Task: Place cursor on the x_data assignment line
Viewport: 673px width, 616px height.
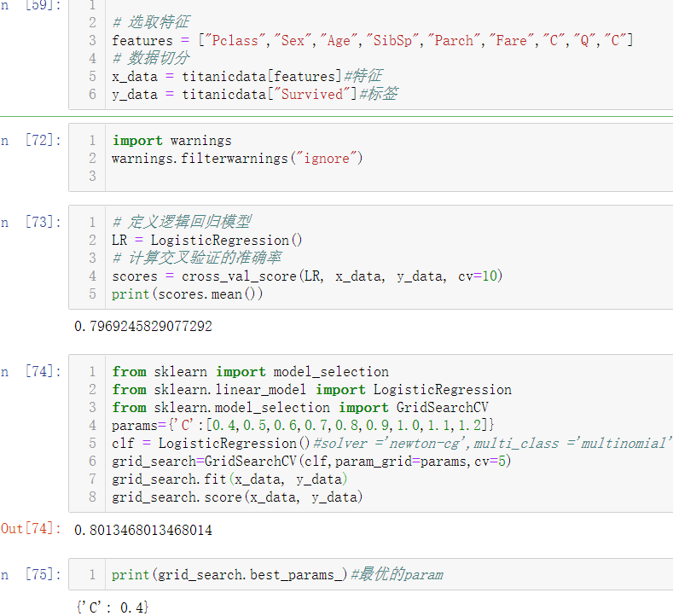Action: click(247, 77)
